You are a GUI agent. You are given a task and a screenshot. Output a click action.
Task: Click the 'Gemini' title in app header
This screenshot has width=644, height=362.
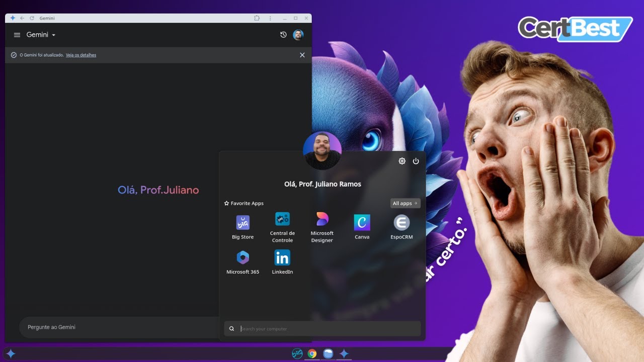(x=37, y=35)
